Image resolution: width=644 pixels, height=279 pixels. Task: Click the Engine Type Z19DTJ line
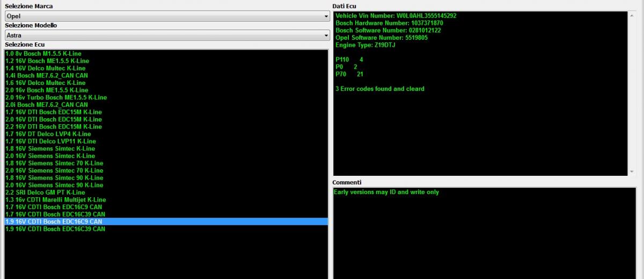click(x=365, y=45)
